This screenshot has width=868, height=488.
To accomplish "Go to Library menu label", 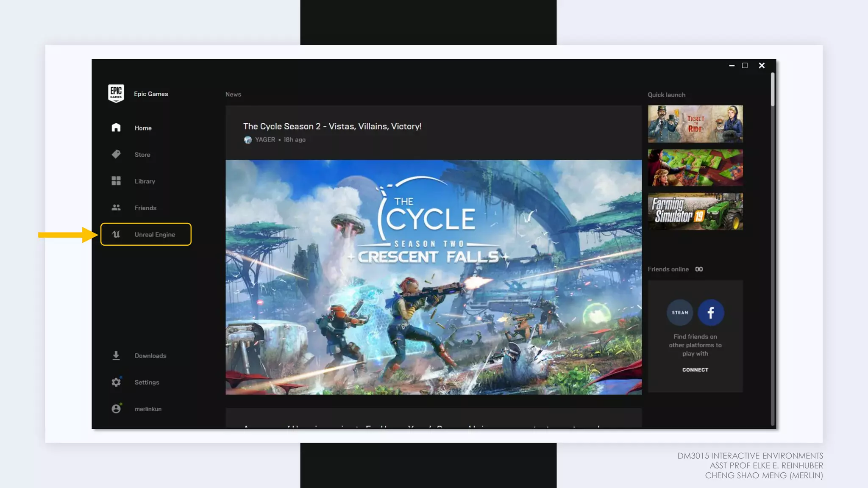I will tap(145, 181).
